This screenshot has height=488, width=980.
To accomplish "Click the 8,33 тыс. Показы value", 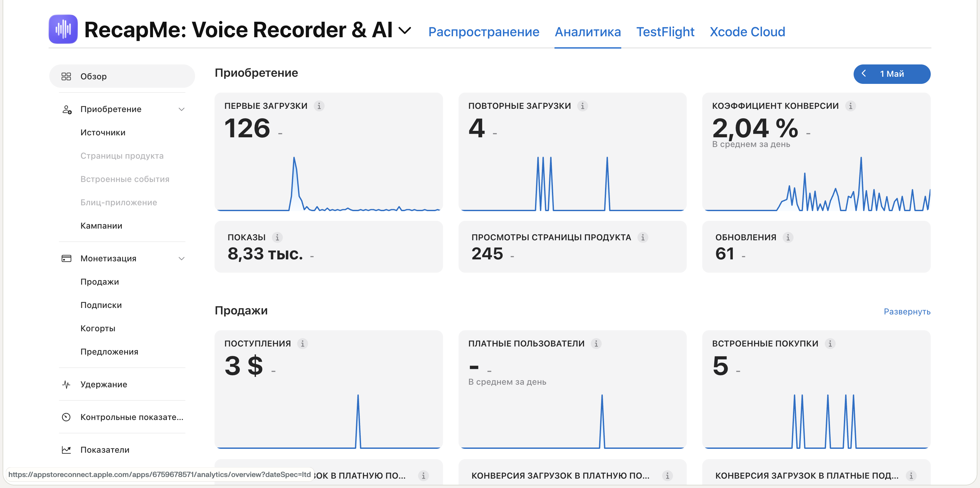I will click(265, 254).
